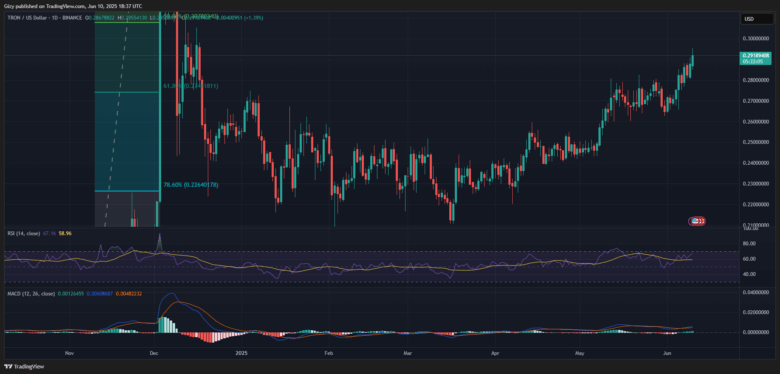Click the Jun label on time axis

[x=667, y=353]
